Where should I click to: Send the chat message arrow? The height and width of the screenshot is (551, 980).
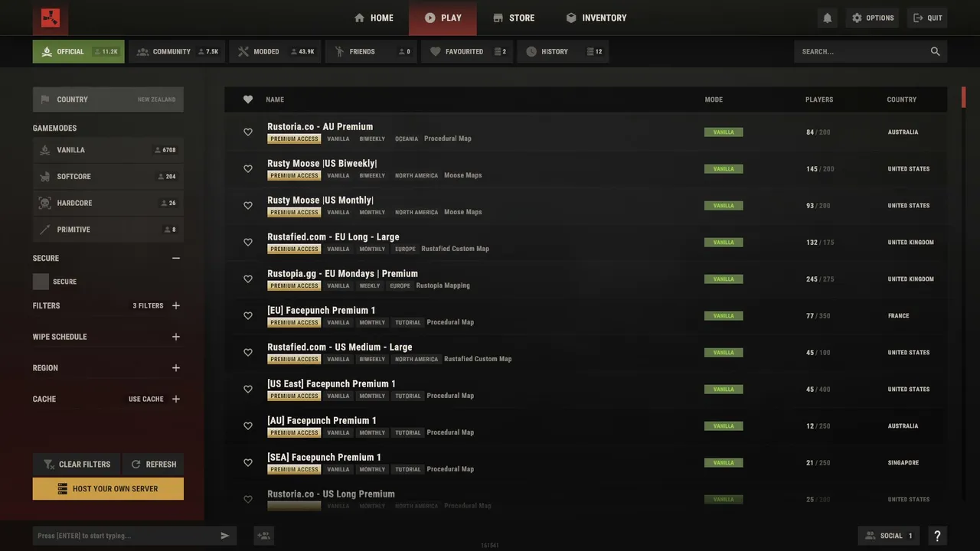tap(225, 536)
